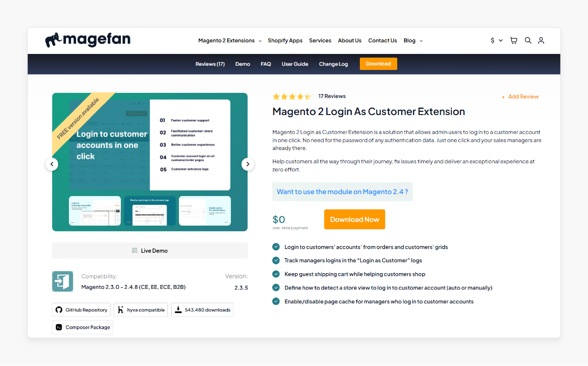Click checkmark next to Define how to detect
588x366 pixels.
(276, 287)
